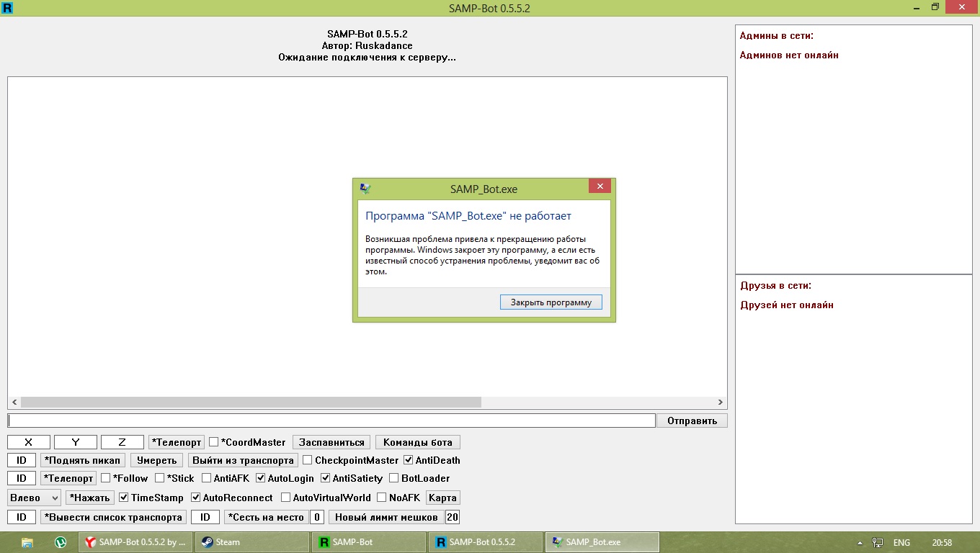Viewport: 980px width, 553px height.
Task: Uncheck AutoReconnect checkbox
Action: pyautogui.click(x=196, y=498)
